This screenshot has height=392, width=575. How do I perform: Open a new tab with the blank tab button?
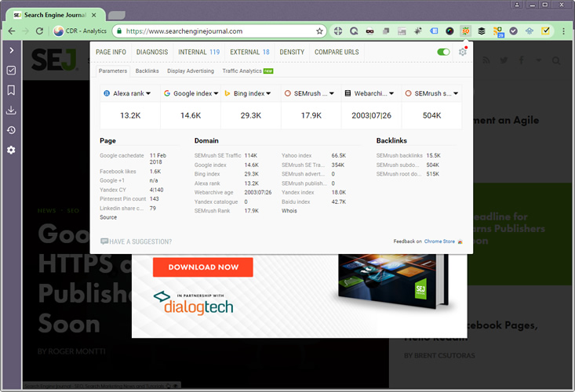[117, 16]
